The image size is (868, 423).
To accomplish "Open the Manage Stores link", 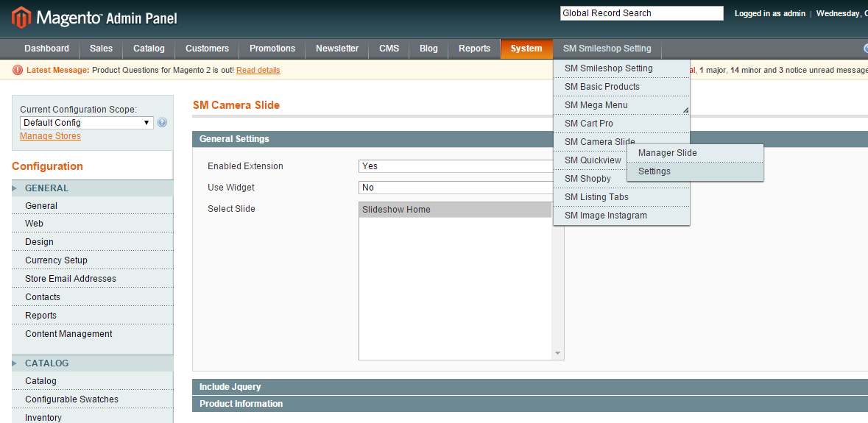I will (50, 136).
